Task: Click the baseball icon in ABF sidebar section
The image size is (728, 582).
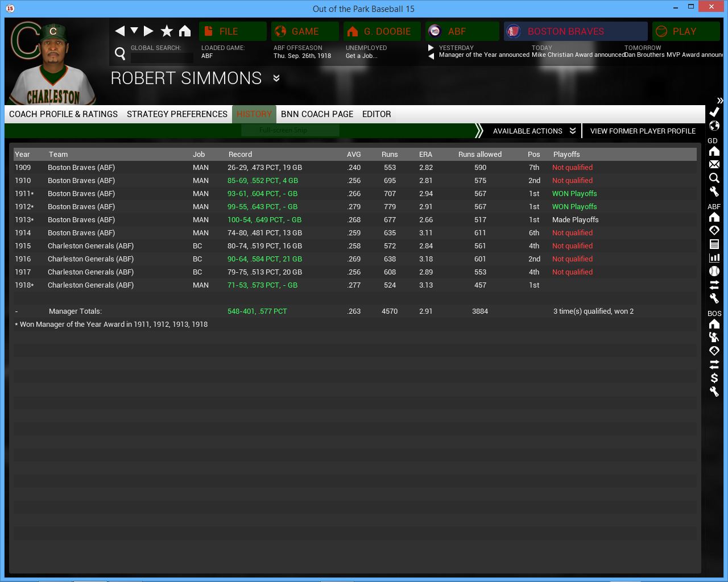Action: pos(714,271)
